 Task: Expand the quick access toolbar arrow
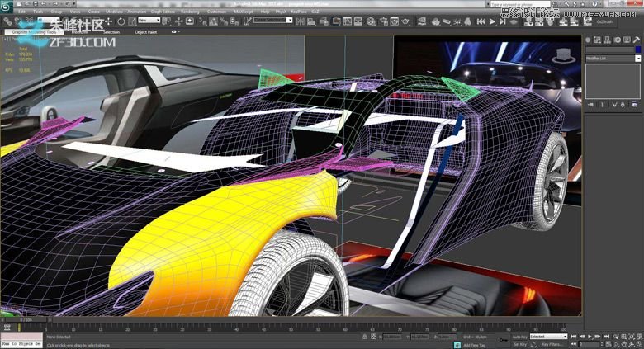tap(73, 3)
